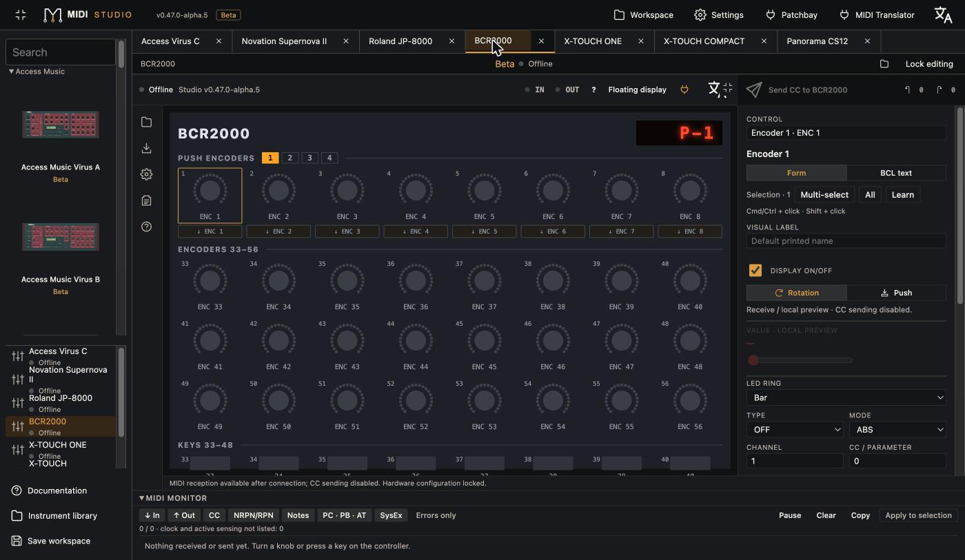Open the LED RING dropdown
965x560 pixels.
846,397
